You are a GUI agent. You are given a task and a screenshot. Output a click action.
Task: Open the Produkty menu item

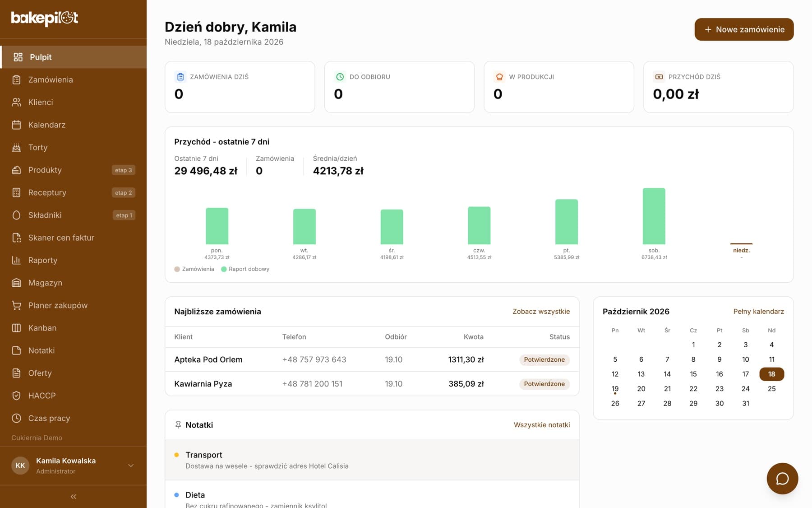coord(73,170)
